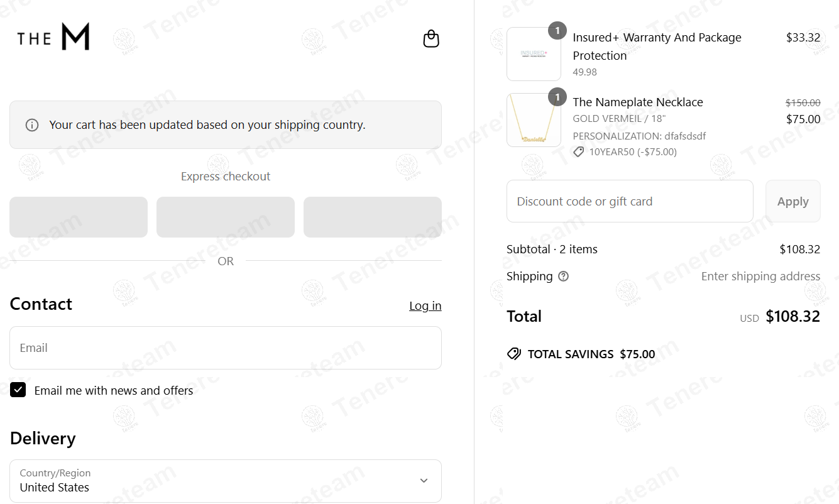Click the Country/Region chevron arrow

click(424, 481)
